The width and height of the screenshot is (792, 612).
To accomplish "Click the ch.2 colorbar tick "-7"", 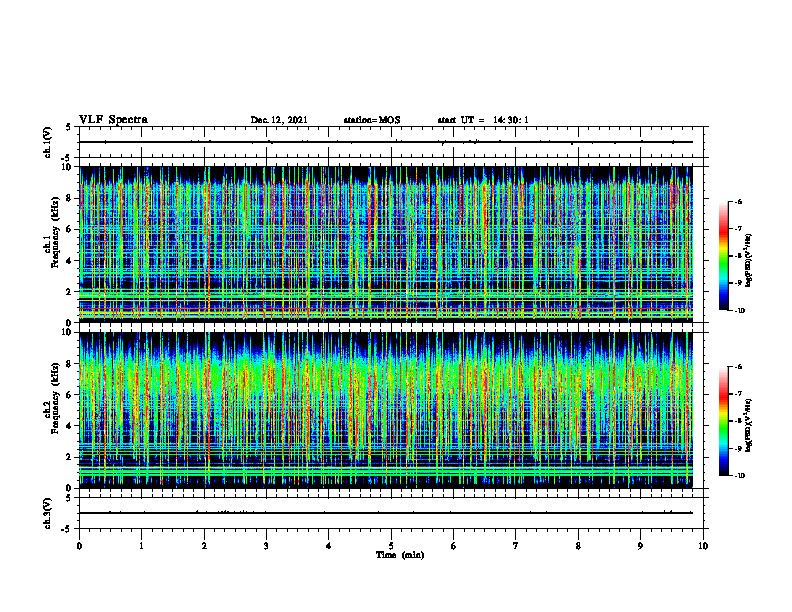I will [x=739, y=394].
